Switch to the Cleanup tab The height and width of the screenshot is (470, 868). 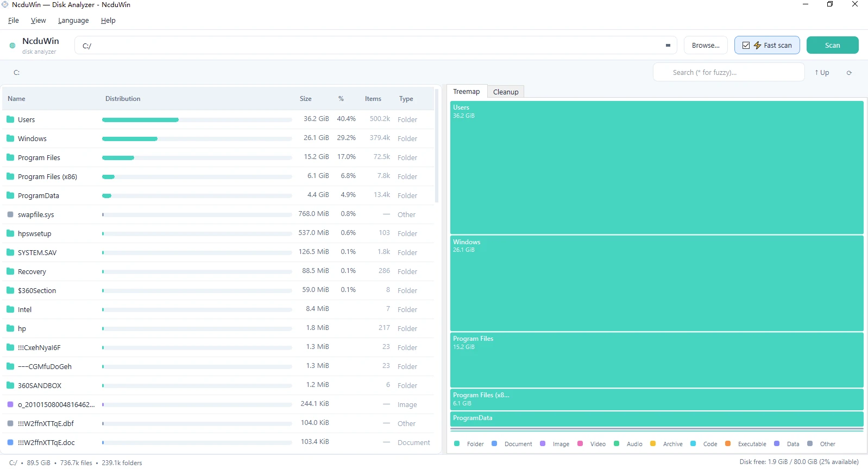[x=506, y=92]
